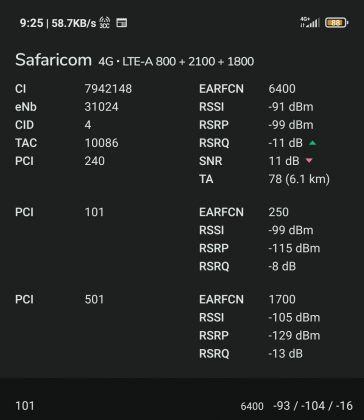Screen dimensions: 364x420
Task: Tap the hotspot icon in status bar
Action: pos(105,23)
